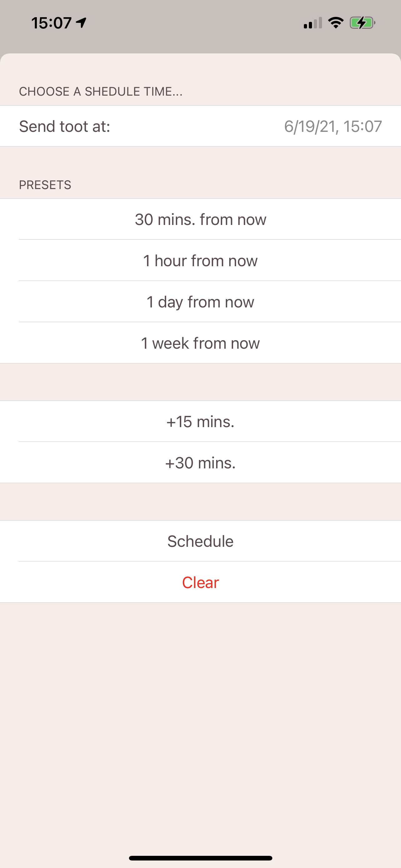Tap the 15:07 clock in status bar
Viewport: 401px width, 868px height.
click(51, 23)
